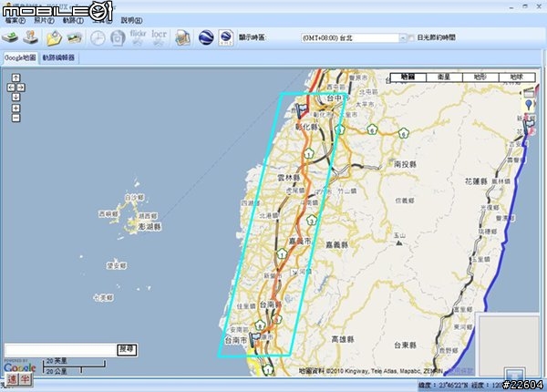547x392 pixels.
Task: Pan the map left with arrow button
Action: click(11, 88)
